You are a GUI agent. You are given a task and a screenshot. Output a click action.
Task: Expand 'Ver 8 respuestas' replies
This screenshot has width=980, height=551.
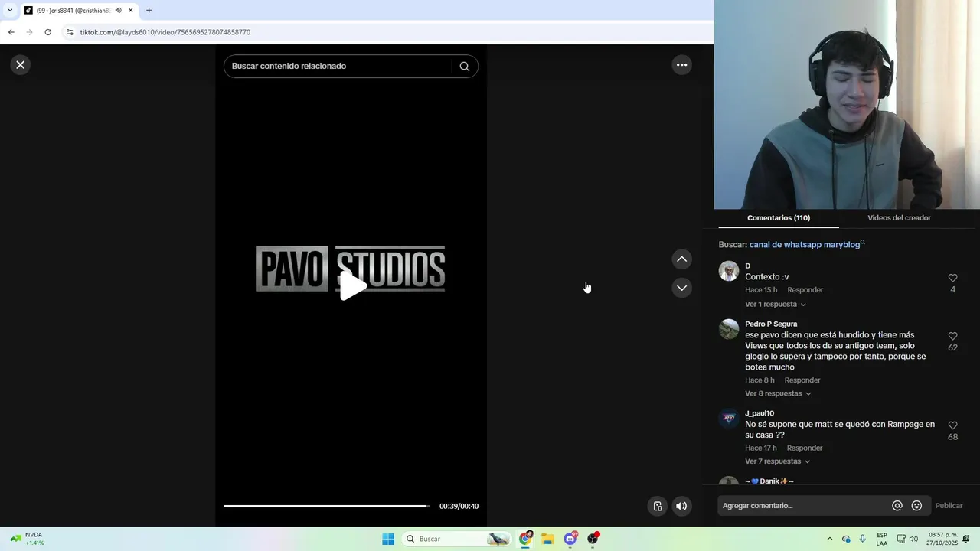(778, 394)
